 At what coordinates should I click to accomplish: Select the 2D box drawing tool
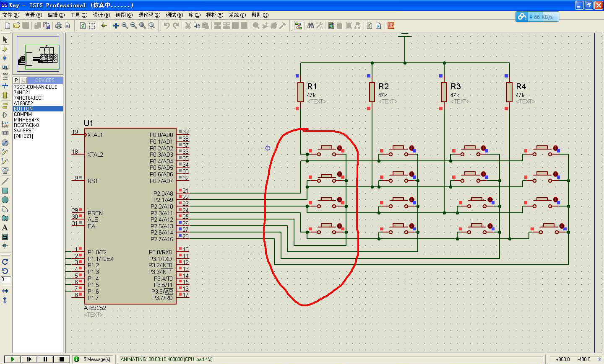5,191
